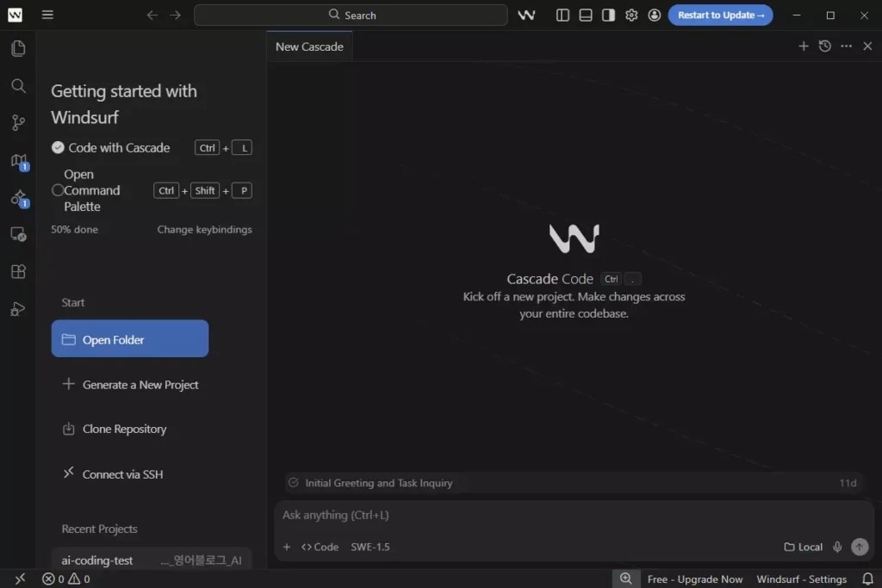Add context with the plus icon in input
The image size is (882, 588).
point(287,547)
